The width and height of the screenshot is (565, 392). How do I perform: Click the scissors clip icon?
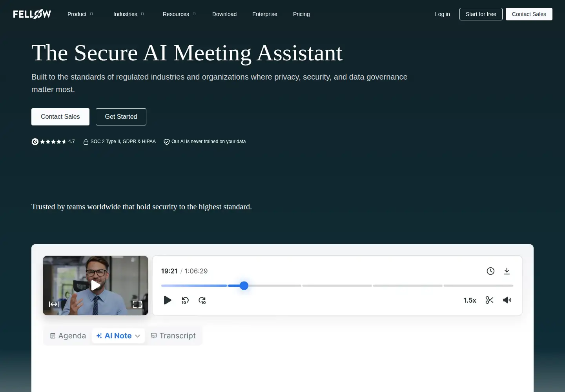point(490,300)
